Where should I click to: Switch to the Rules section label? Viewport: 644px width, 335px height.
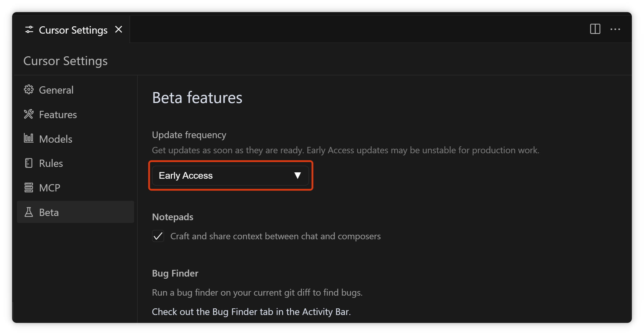[51, 163]
